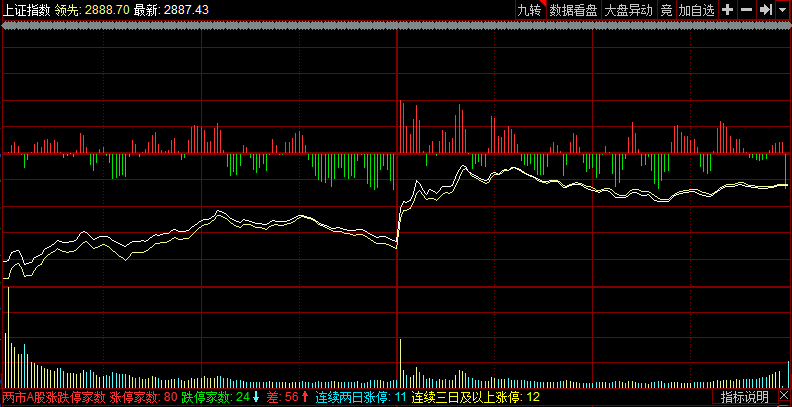Click the cyan down arrow beside 24
Viewport: 792px width, 407px height.
(x=256, y=397)
